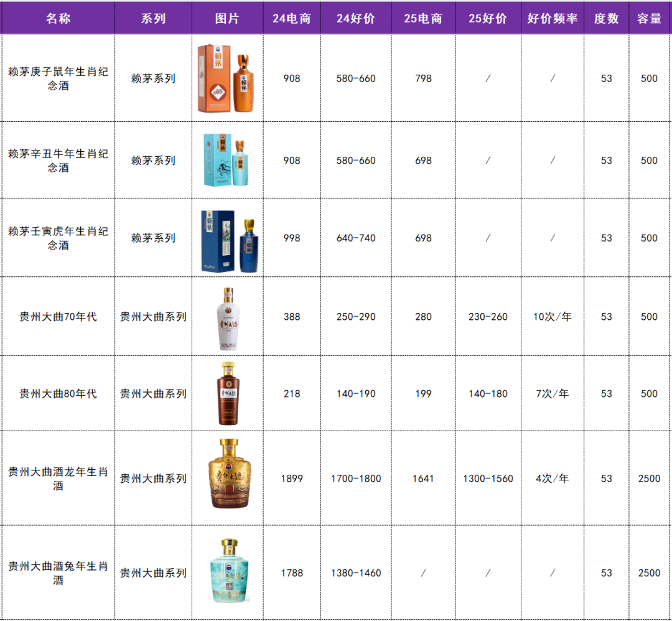Click the 图片 column header
672x621 pixels.
click(227, 18)
